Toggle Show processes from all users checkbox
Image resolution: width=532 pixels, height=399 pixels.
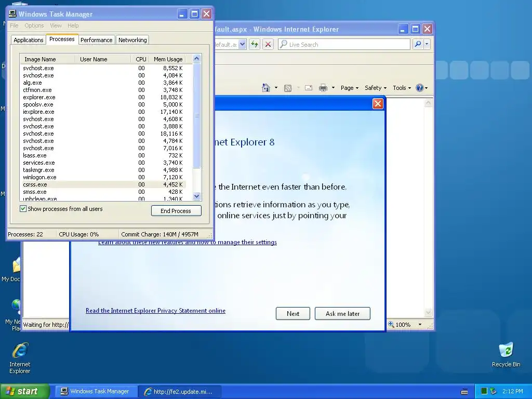click(23, 209)
